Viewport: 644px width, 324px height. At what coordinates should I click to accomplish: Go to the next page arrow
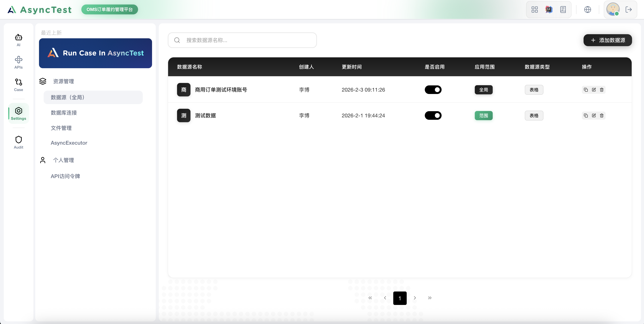[415, 298]
